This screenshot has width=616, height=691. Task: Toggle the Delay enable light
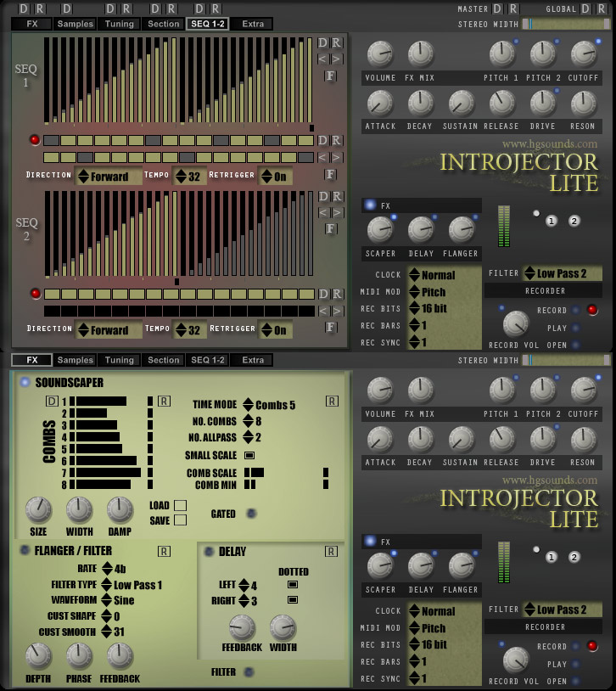point(209,551)
